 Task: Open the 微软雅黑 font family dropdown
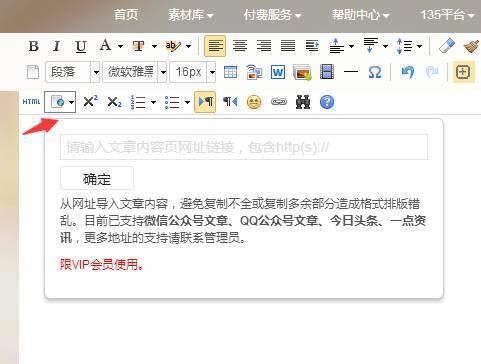(135, 72)
